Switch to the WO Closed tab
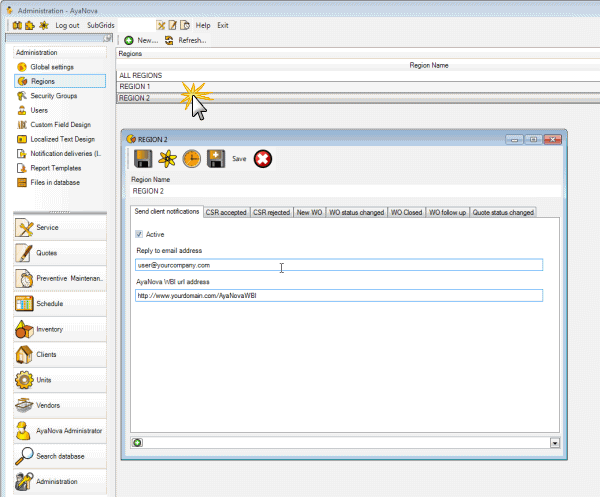 (x=406, y=212)
